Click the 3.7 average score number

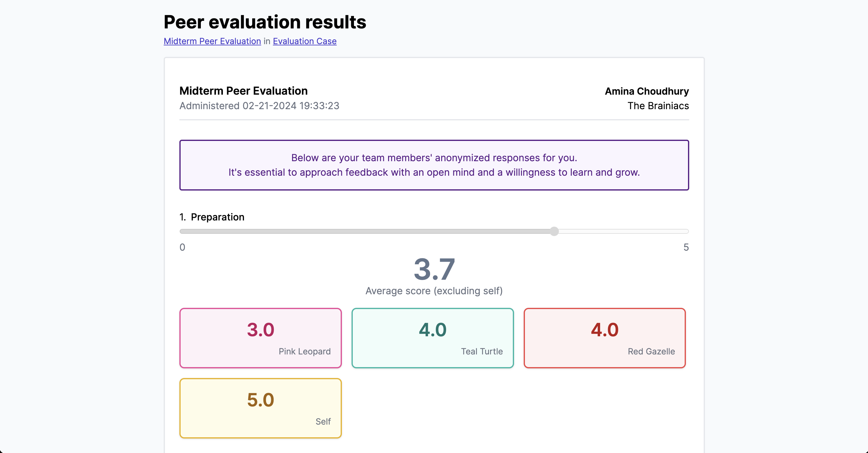tap(434, 269)
